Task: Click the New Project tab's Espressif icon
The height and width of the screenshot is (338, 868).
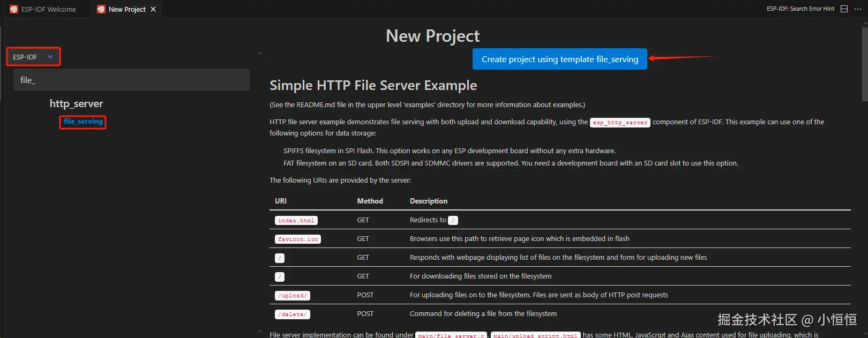Action: click(101, 9)
